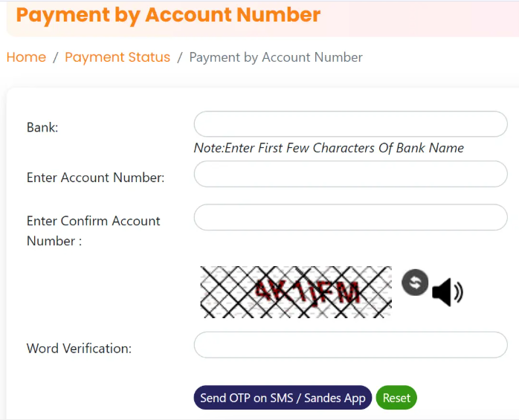
Task: Go to Home breadcrumb link
Action: pos(26,57)
